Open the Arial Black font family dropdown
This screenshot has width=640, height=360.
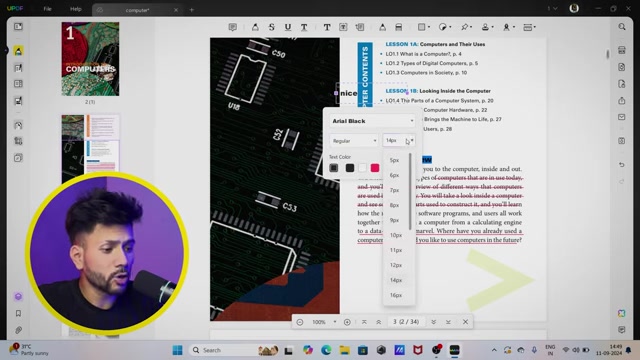(372, 121)
